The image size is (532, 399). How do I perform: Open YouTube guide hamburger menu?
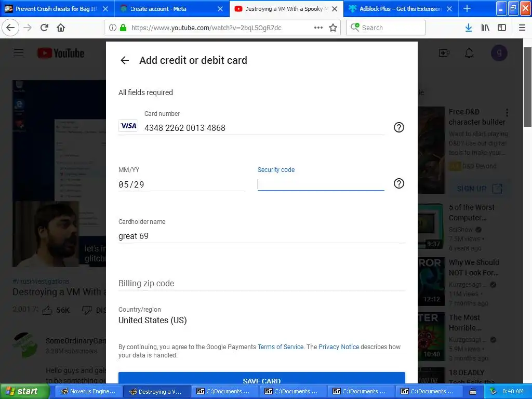19,53
